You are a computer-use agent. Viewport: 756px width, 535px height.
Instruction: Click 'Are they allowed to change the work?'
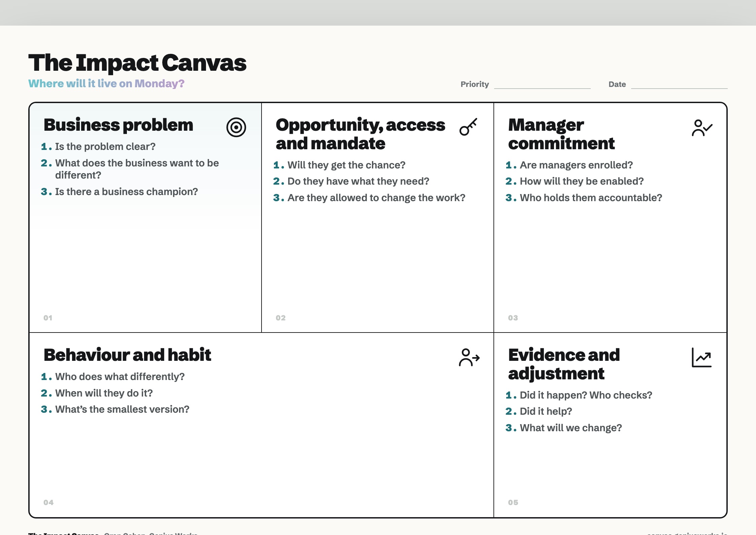tap(376, 198)
